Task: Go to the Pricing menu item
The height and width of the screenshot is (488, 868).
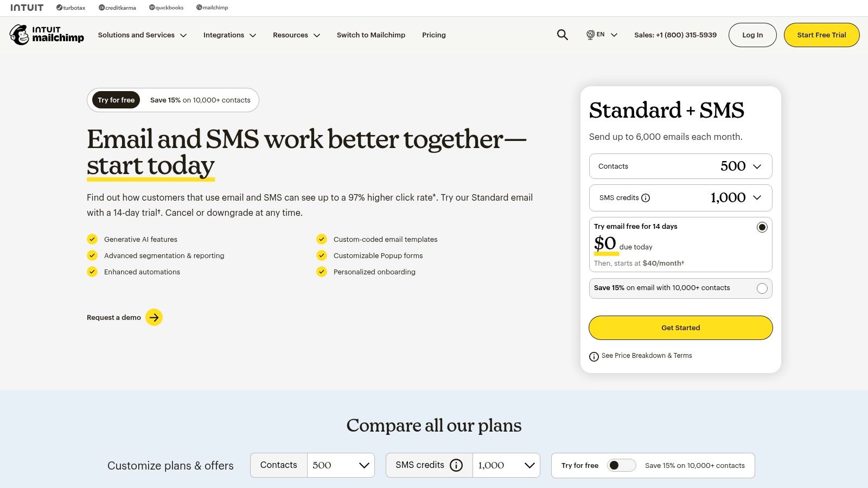Action: tap(433, 35)
